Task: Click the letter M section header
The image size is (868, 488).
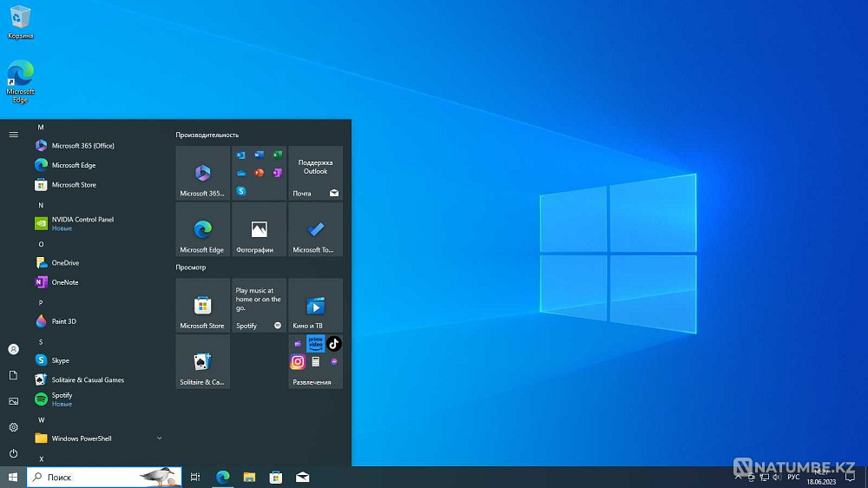Action: [x=41, y=127]
